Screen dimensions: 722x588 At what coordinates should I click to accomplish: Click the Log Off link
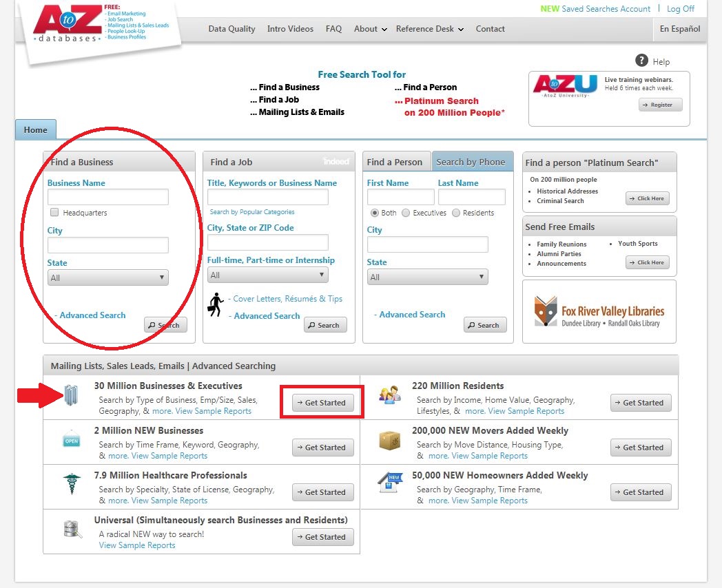click(681, 9)
